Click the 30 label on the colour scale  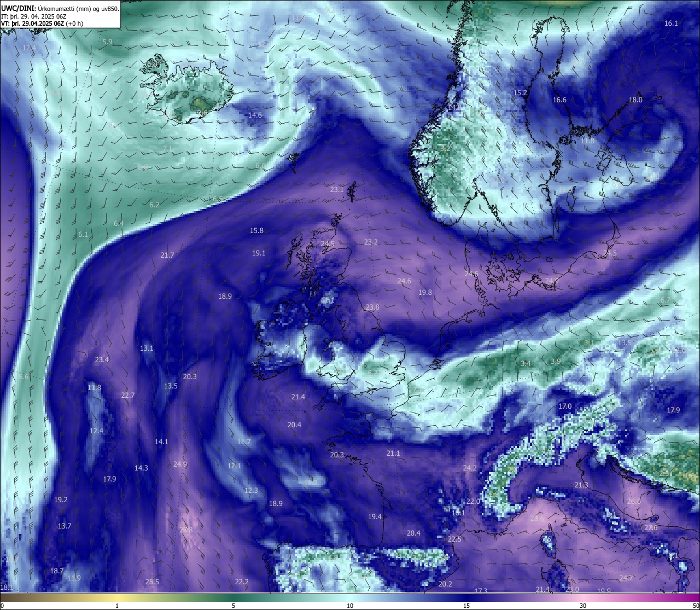coord(583,606)
